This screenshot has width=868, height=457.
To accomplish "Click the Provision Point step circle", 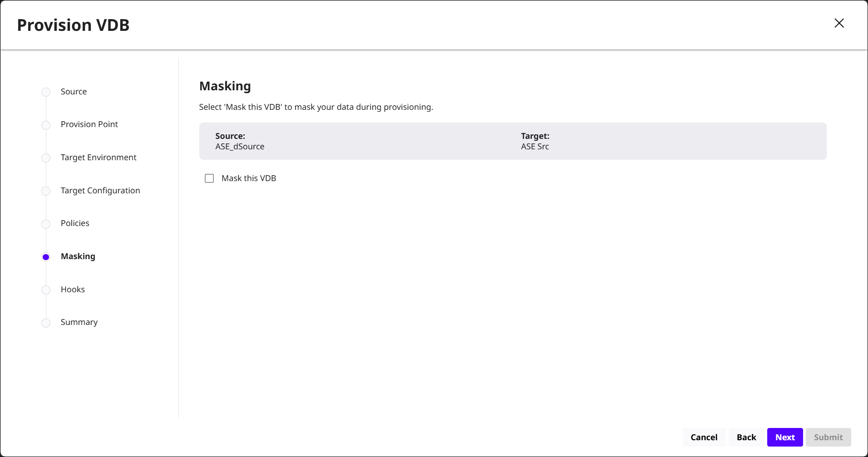I will click(x=46, y=125).
